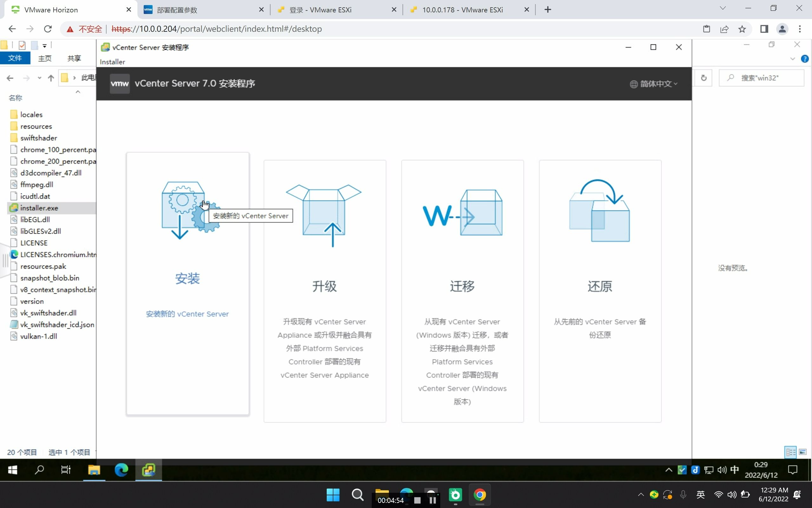Open the 共享 ribbon tab in Explorer
This screenshot has width=812, height=508.
(x=74, y=58)
